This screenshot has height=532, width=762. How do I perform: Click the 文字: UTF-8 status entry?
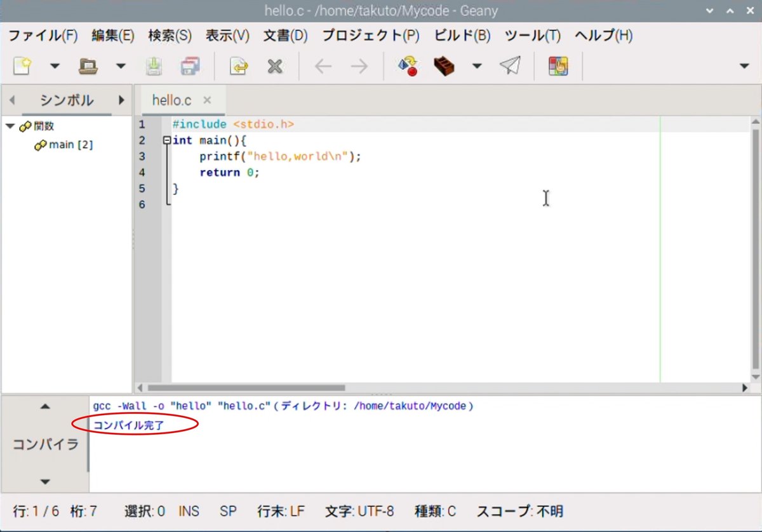(359, 511)
